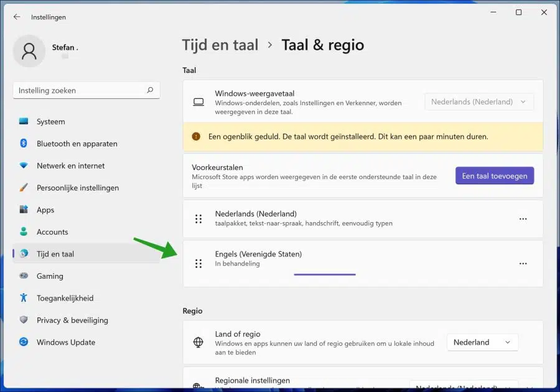This screenshot has height=392, width=560.
Task: Click the search magnifier icon
Action: click(150, 90)
